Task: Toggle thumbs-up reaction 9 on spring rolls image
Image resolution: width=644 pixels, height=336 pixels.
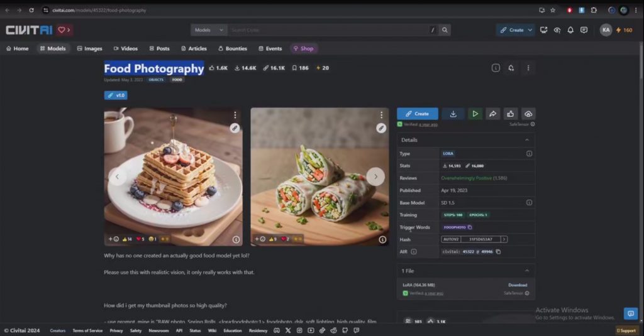Action: [x=272, y=239]
